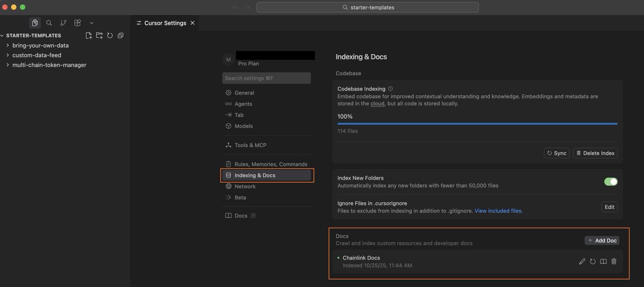Edit the Chainlink Docs entry
The height and width of the screenshot is (287, 644).
click(582, 261)
